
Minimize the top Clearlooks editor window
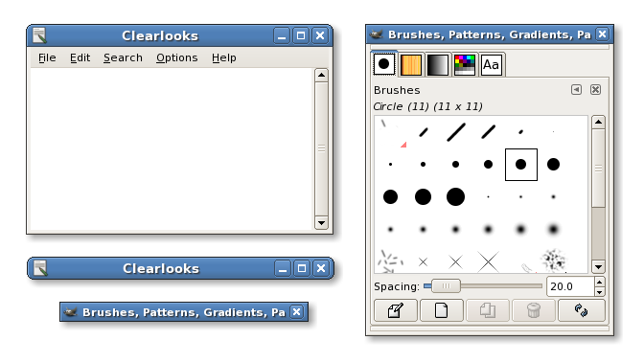[x=282, y=35]
